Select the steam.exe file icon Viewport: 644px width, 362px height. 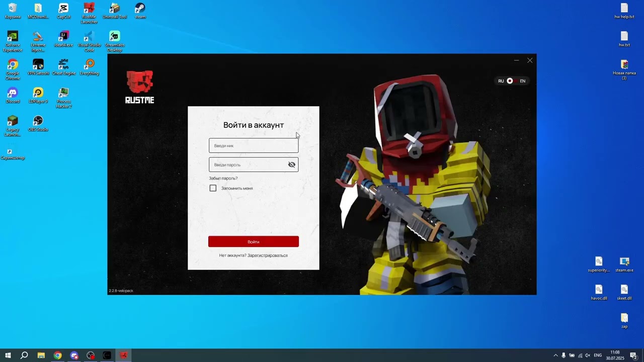coord(624,264)
